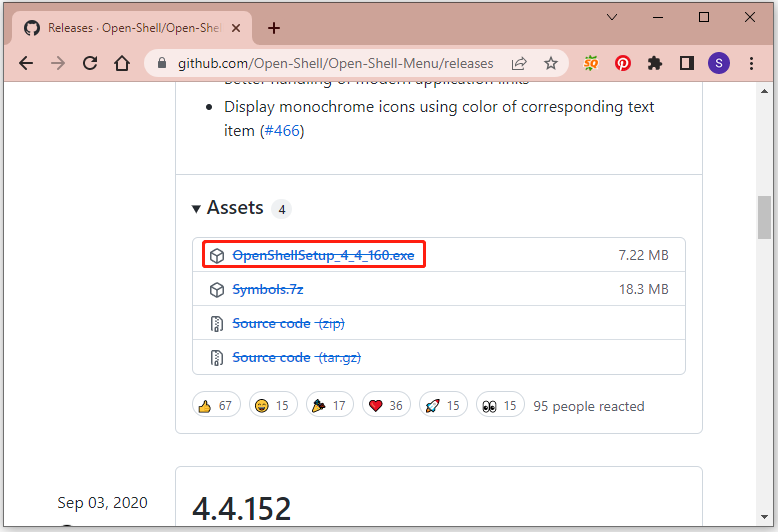Toggle the rocket reaction
Image resolution: width=778 pixels, height=532 pixels.
click(x=443, y=405)
